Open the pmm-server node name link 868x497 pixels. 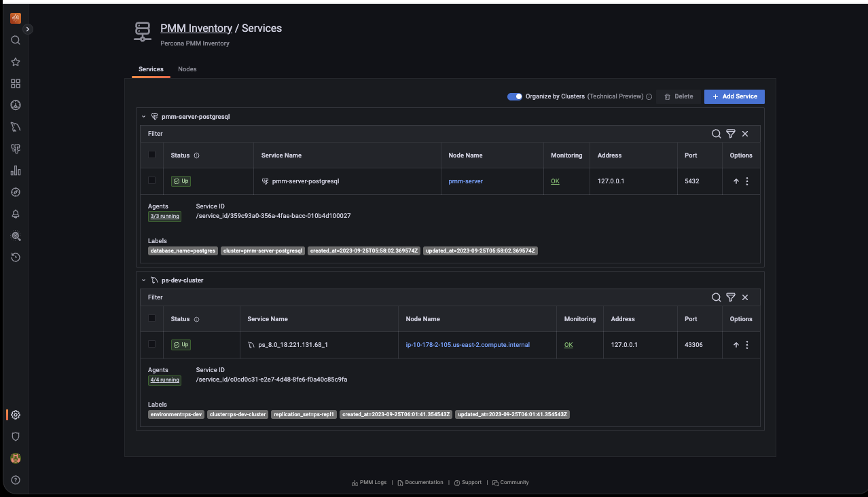tap(465, 181)
